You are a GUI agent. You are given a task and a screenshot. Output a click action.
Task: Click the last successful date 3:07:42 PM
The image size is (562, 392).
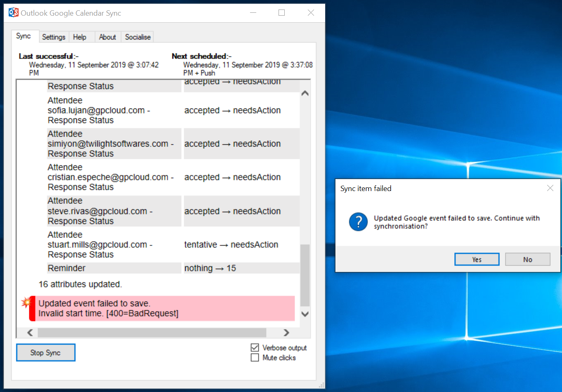(x=94, y=68)
